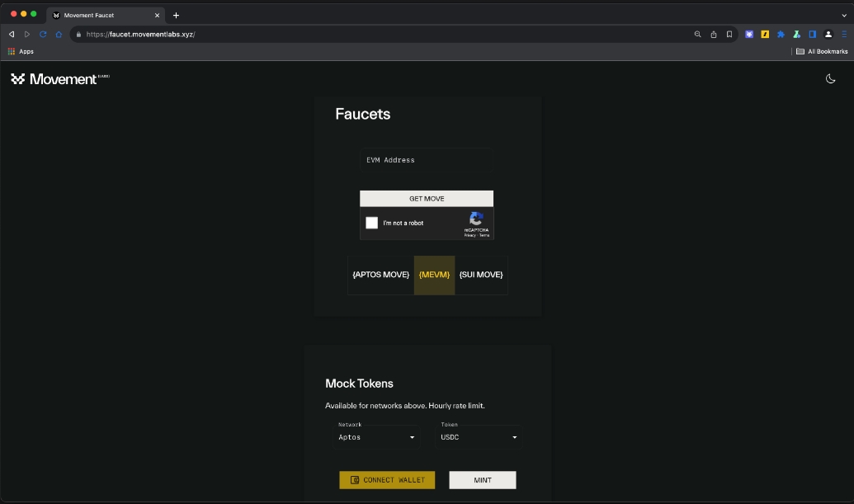Open the Network dropdown showing Aptos
The width and height of the screenshot is (854, 504).
coord(376,437)
